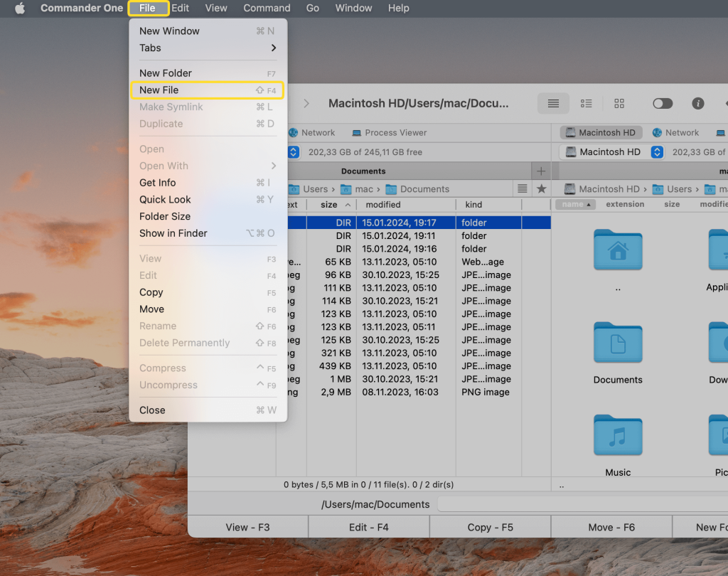Open a new tab with the plus icon
Image resolution: width=728 pixels, height=576 pixels.
click(x=541, y=171)
